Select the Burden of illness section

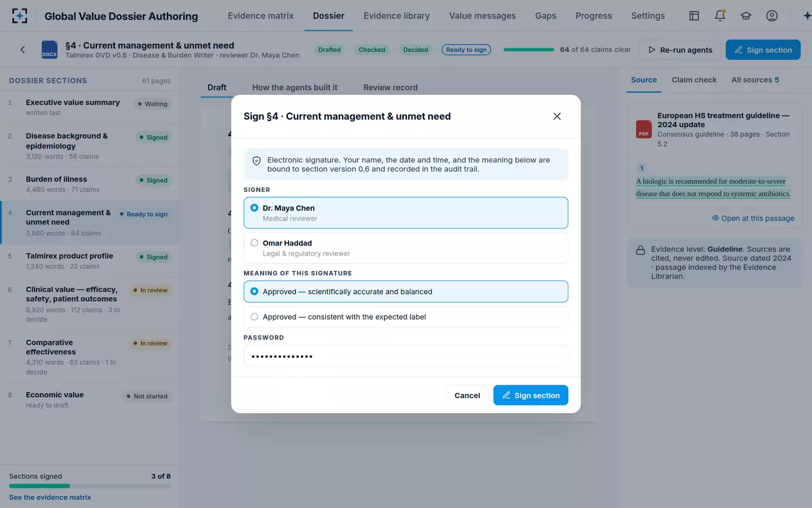(x=90, y=184)
